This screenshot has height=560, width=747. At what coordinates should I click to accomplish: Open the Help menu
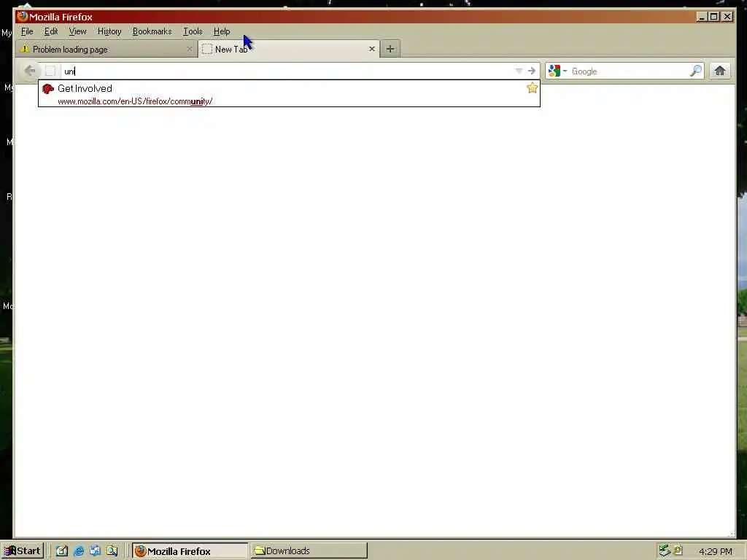222,31
